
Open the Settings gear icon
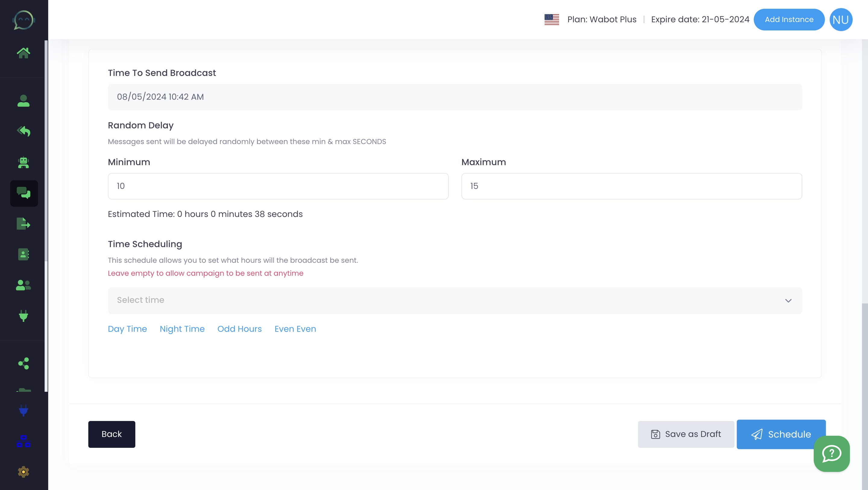tap(23, 472)
